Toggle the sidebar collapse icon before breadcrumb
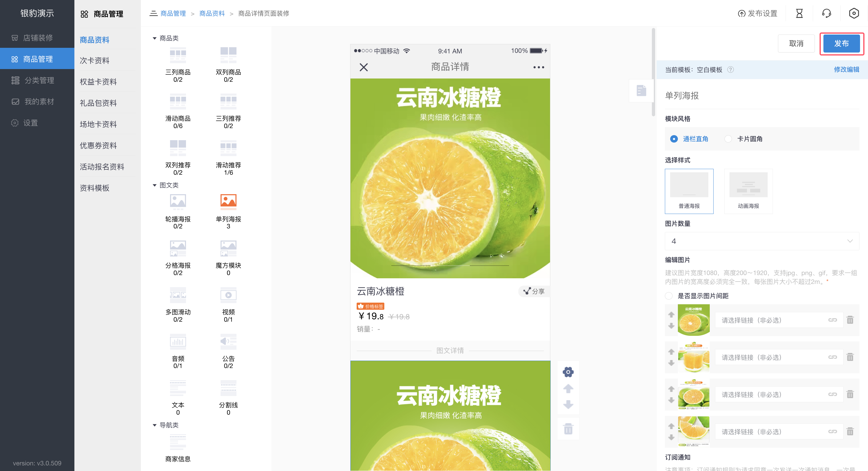The width and height of the screenshot is (868, 471). click(153, 14)
